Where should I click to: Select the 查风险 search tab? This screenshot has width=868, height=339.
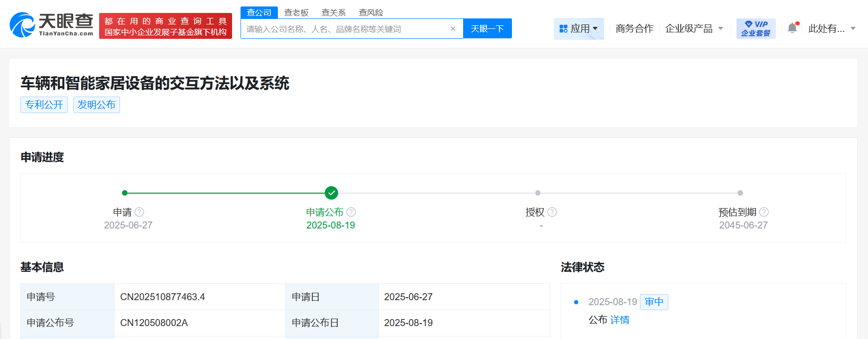(x=371, y=12)
